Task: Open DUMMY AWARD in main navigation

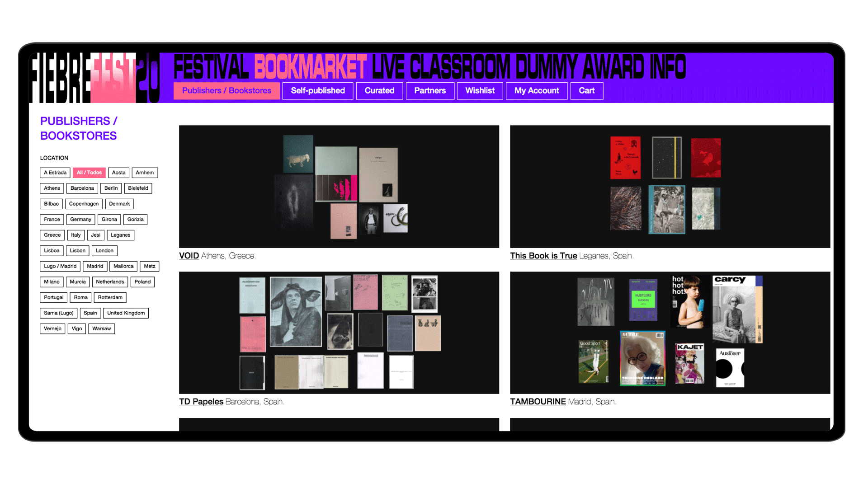Action: point(580,67)
